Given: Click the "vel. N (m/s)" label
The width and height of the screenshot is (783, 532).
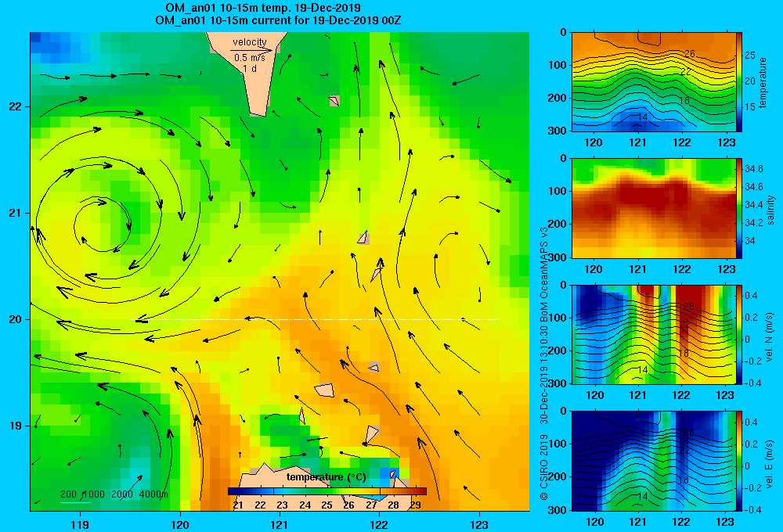Looking at the screenshot, I should point(770,337).
